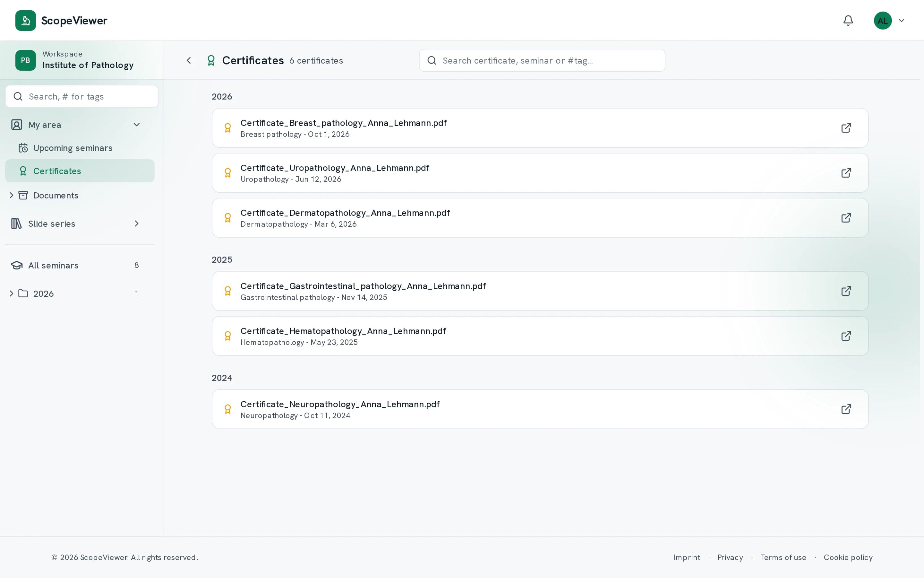
Task: Click the AL user avatar
Action: point(883,20)
